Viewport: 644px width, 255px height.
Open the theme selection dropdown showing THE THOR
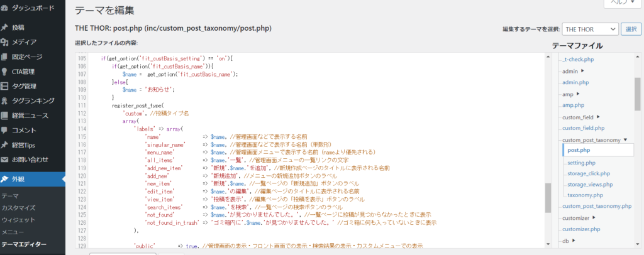pos(590,29)
